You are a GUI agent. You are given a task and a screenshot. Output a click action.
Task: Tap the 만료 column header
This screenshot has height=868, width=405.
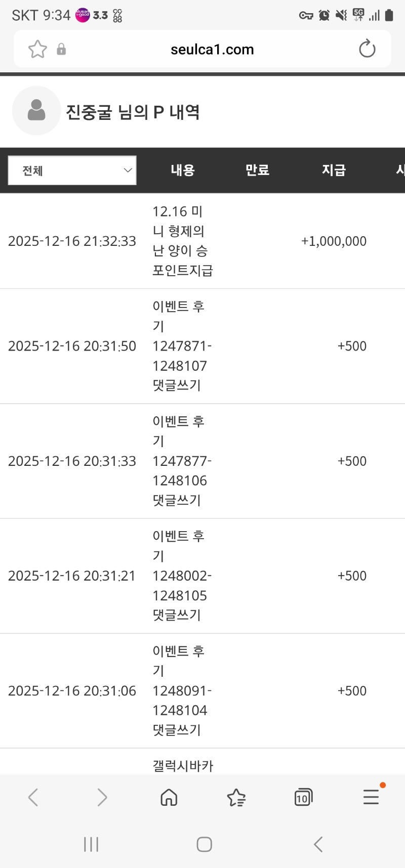257,170
